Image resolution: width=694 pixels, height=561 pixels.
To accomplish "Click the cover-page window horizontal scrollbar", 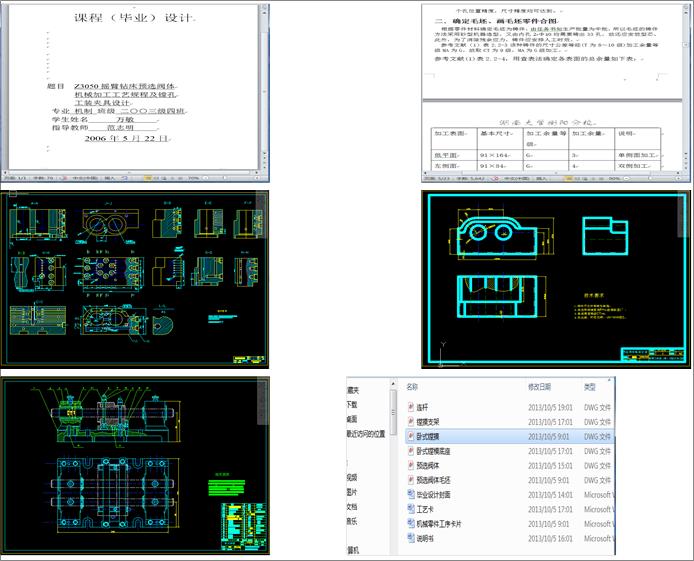I will (x=131, y=172).
